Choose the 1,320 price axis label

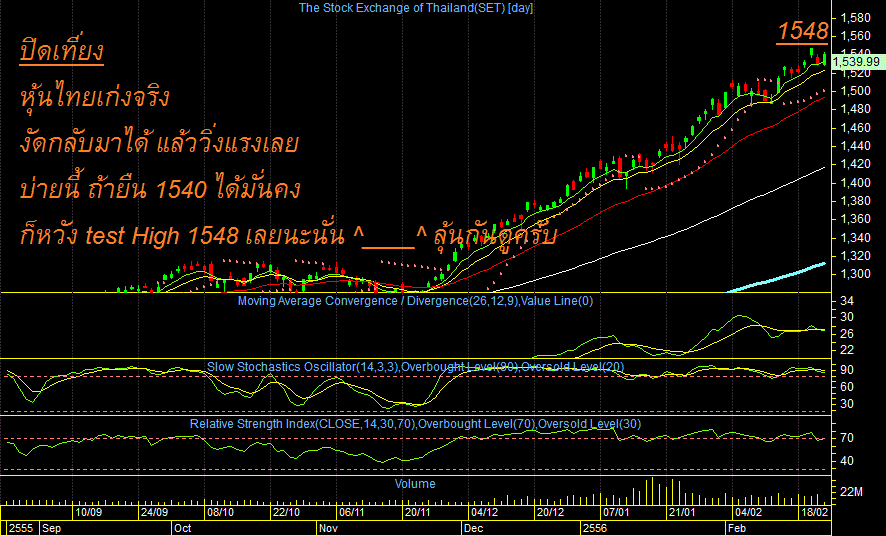tap(856, 255)
